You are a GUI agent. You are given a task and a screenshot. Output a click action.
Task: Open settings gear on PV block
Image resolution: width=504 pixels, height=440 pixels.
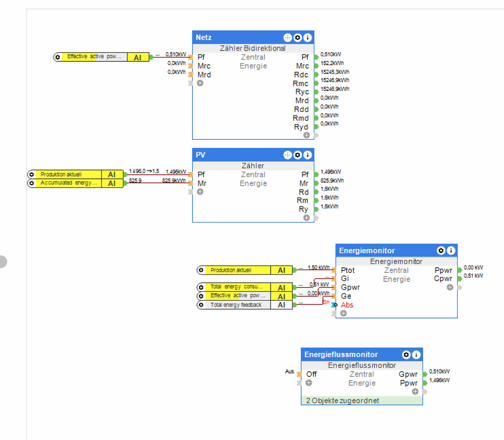[298, 155]
